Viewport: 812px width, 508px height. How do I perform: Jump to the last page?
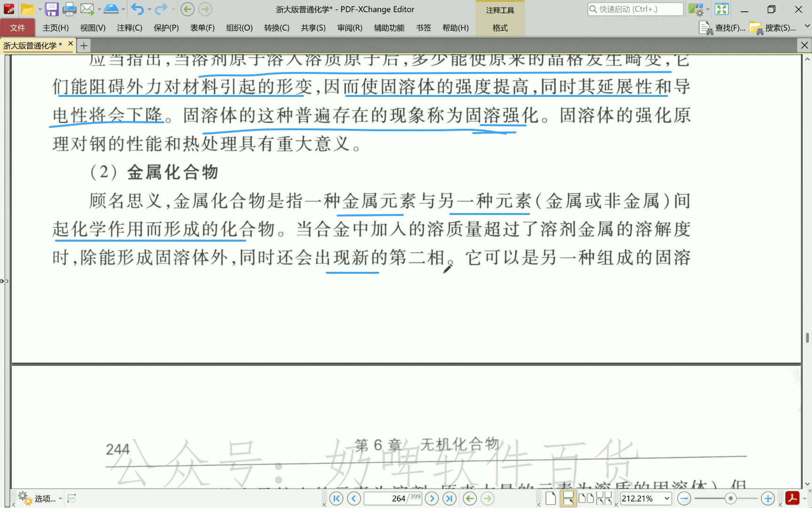pos(449,498)
